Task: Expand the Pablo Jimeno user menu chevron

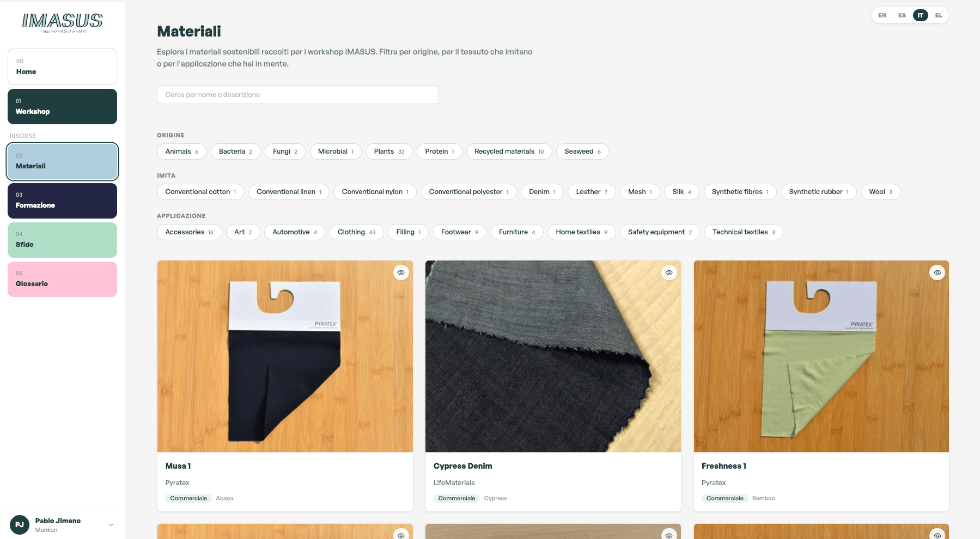Action: click(111, 525)
